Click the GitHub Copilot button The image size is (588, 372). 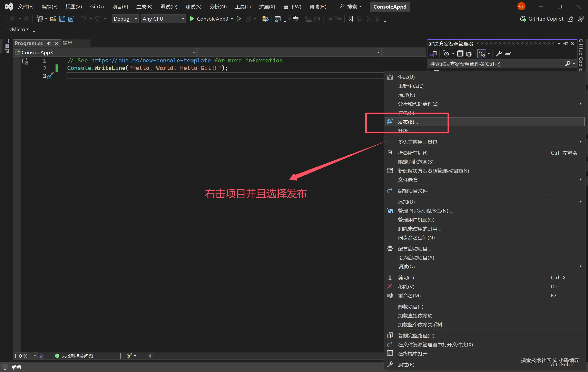542,19
